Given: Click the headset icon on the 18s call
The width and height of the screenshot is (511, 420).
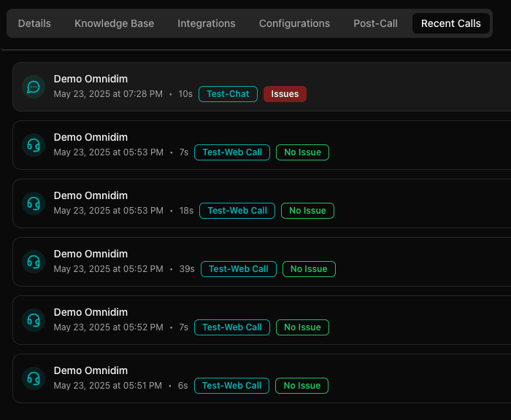Looking at the screenshot, I should point(33,203).
